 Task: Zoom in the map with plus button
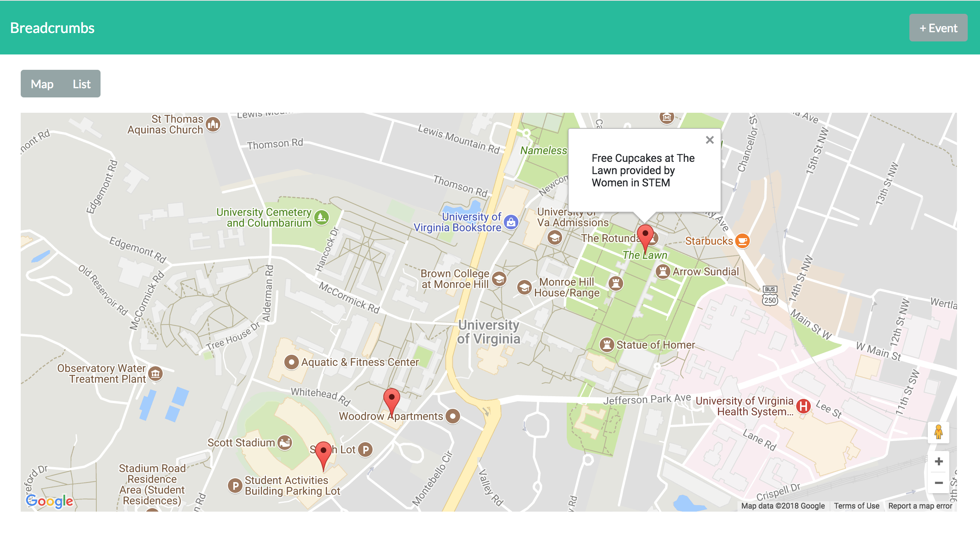click(939, 461)
